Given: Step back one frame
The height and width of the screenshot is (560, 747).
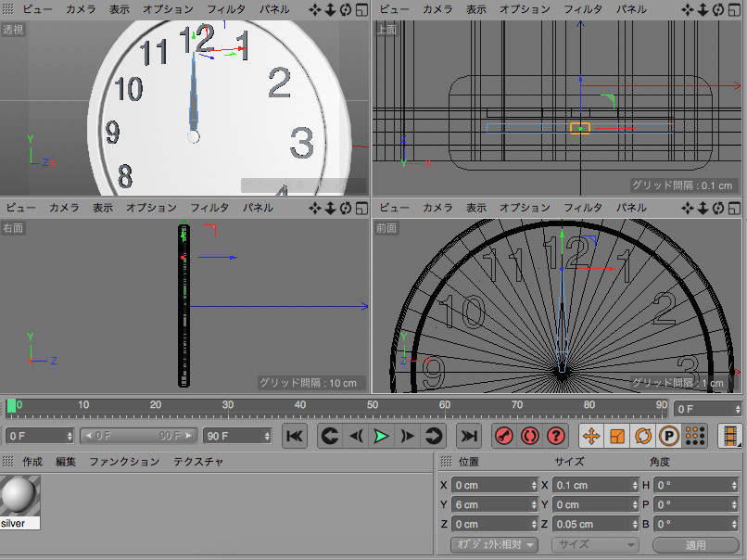Looking at the screenshot, I should click(356, 436).
